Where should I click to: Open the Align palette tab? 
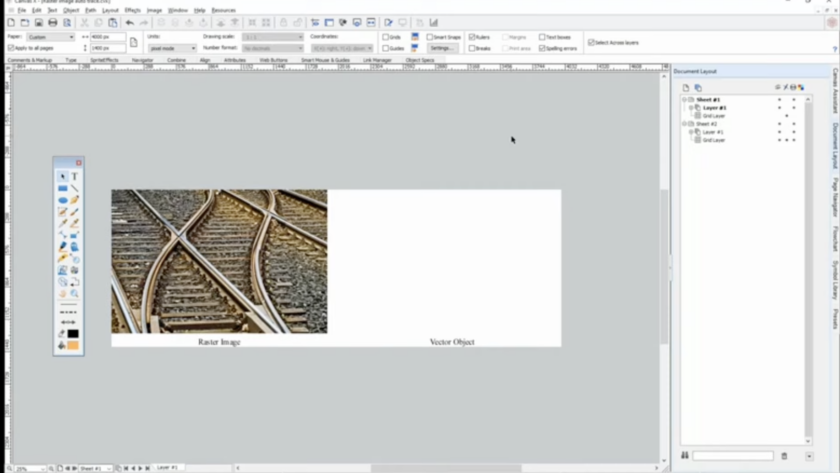click(x=205, y=60)
